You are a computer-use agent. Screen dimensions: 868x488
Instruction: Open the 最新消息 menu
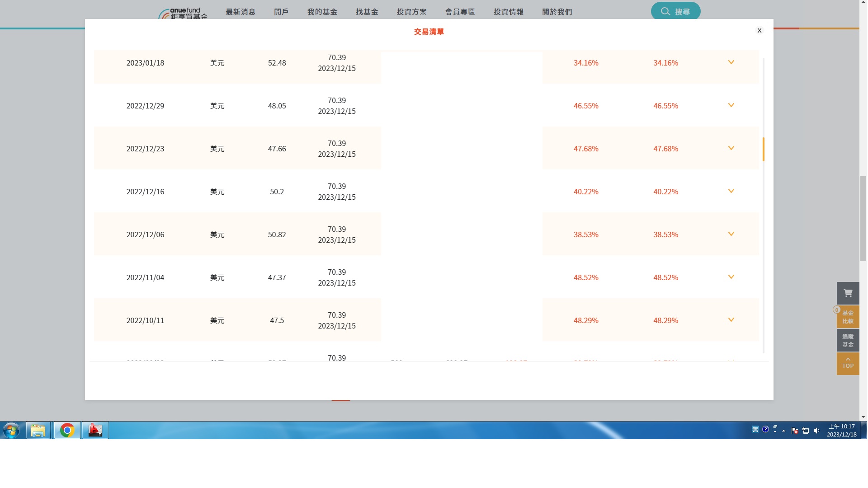pyautogui.click(x=241, y=12)
